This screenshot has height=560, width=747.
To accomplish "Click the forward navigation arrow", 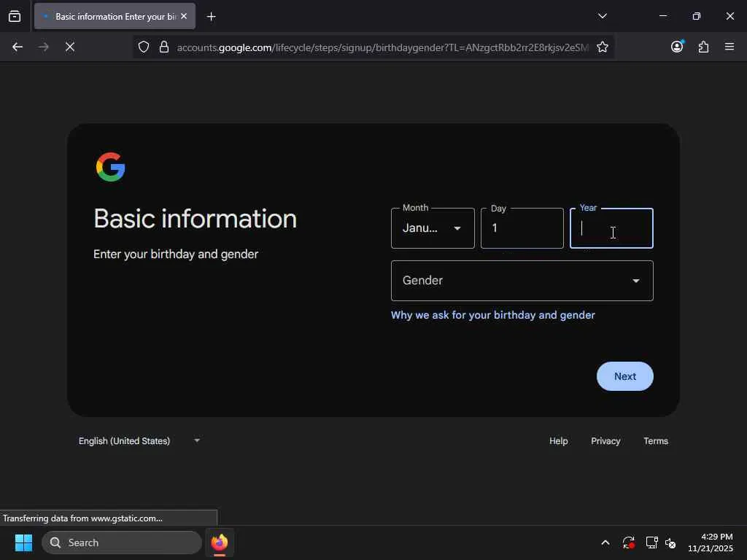I will click(44, 47).
